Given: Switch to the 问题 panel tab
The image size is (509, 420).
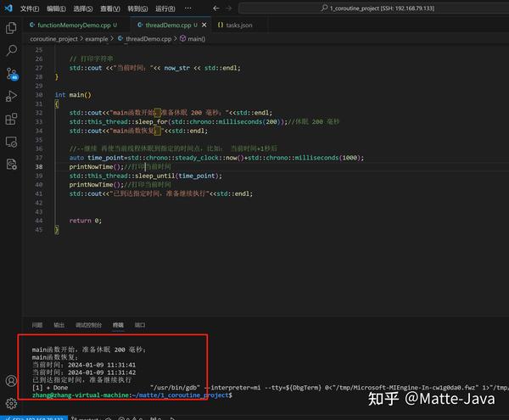Looking at the screenshot, I should pyautogui.click(x=37, y=325).
